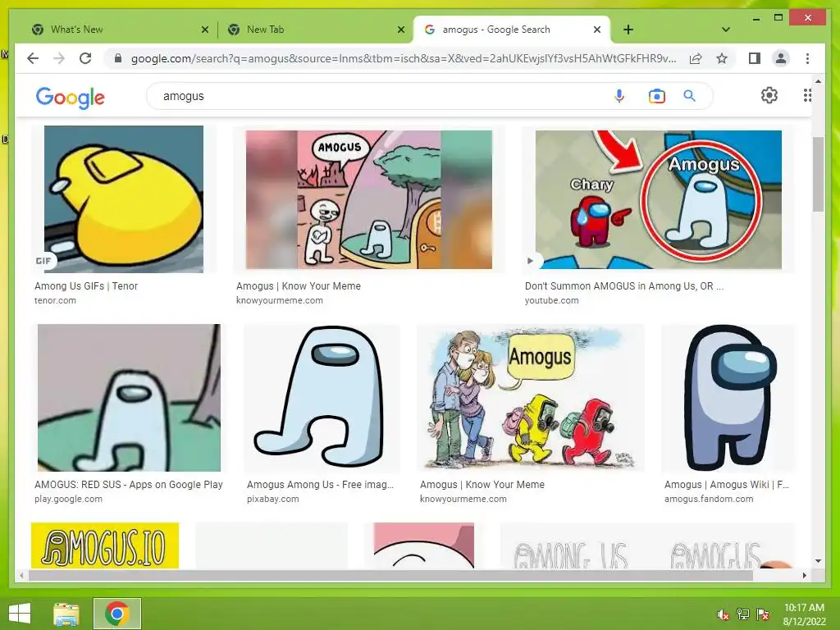This screenshot has width=840, height=630.
Task: Switch to the New Tab tab
Action: coord(316,30)
